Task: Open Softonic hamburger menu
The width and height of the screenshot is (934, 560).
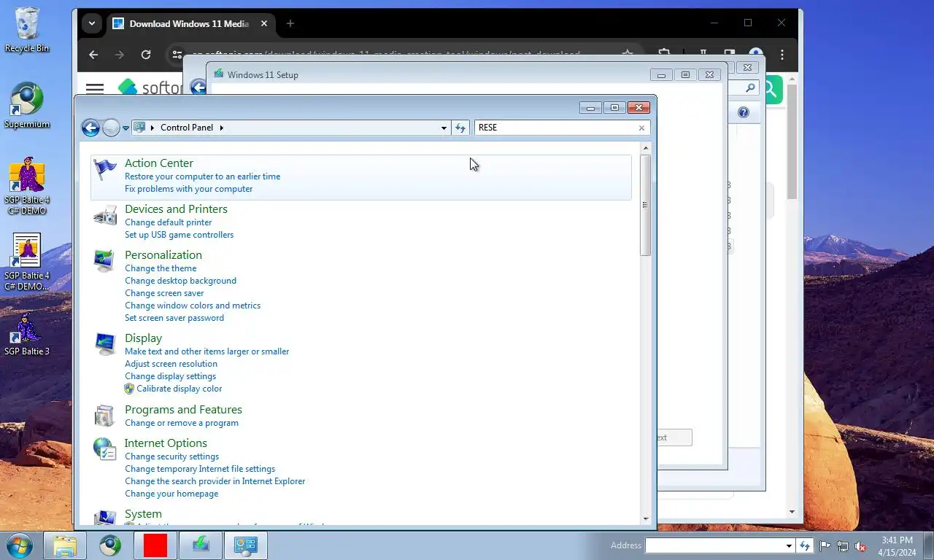Action: pos(95,88)
